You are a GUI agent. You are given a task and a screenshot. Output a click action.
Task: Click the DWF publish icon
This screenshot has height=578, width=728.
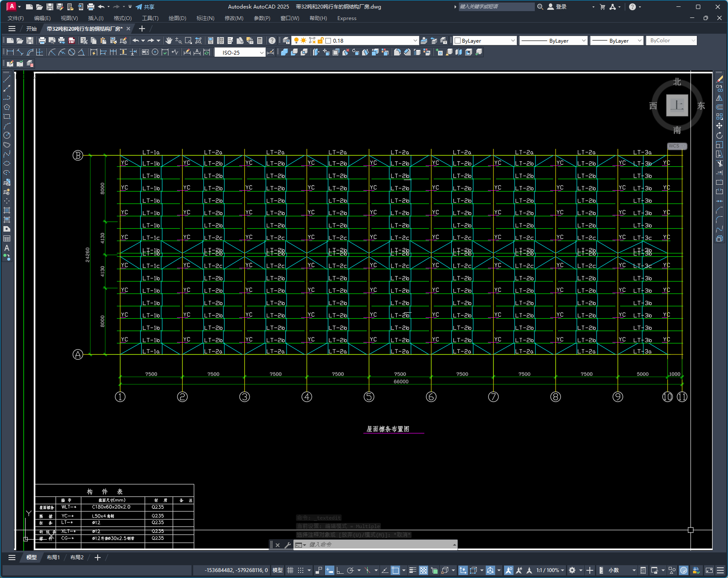pyautogui.click(x=72, y=41)
